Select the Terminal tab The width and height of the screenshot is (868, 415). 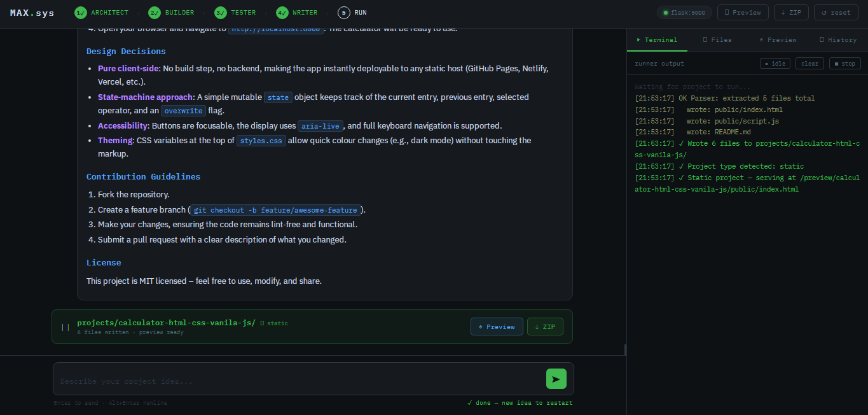657,39
